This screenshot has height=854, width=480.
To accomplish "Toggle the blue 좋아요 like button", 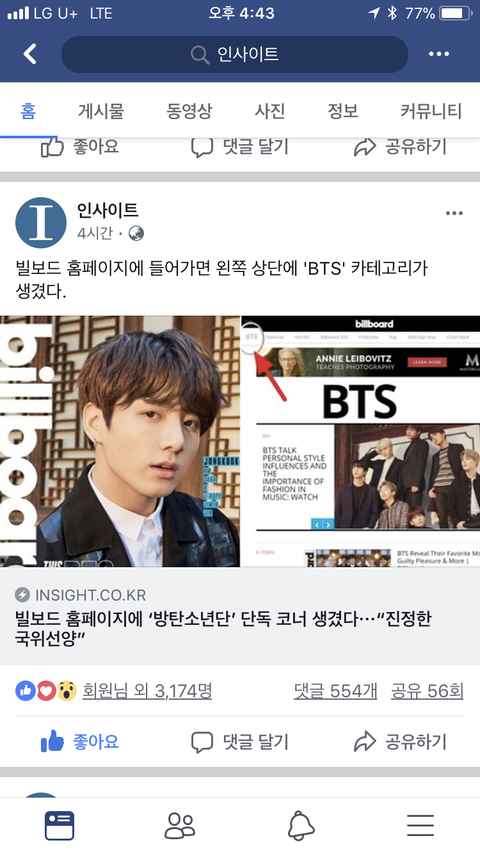I will [80, 742].
